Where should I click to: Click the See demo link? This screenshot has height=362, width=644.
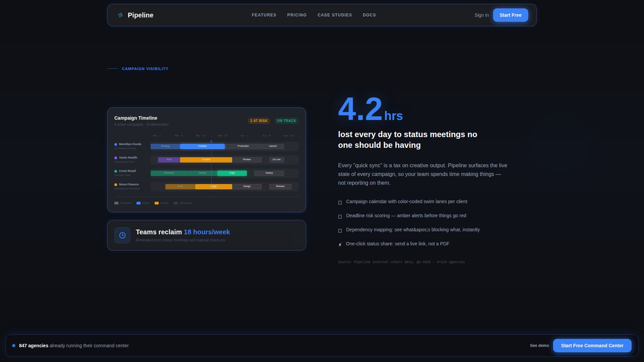539,346
